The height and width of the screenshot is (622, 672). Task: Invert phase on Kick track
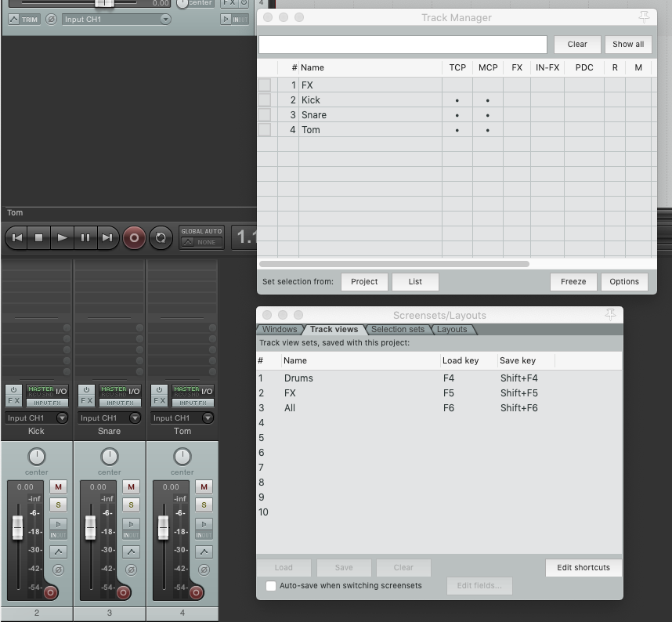(x=58, y=570)
